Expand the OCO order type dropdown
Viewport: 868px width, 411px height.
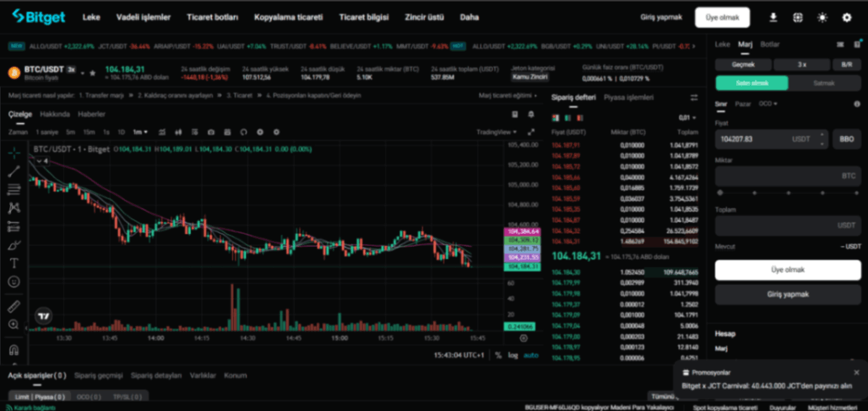[x=768, y=104]
